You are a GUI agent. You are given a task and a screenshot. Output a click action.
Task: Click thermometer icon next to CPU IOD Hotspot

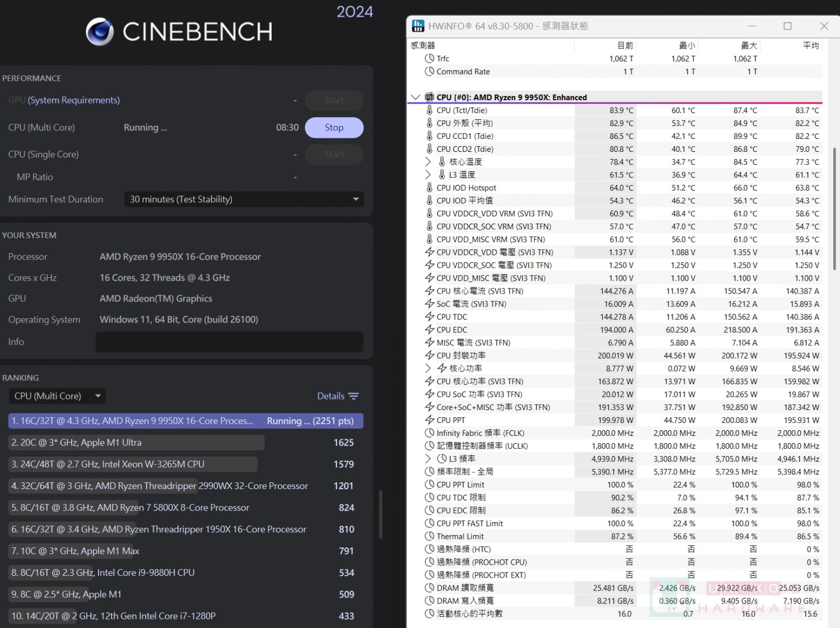[430, 188]
